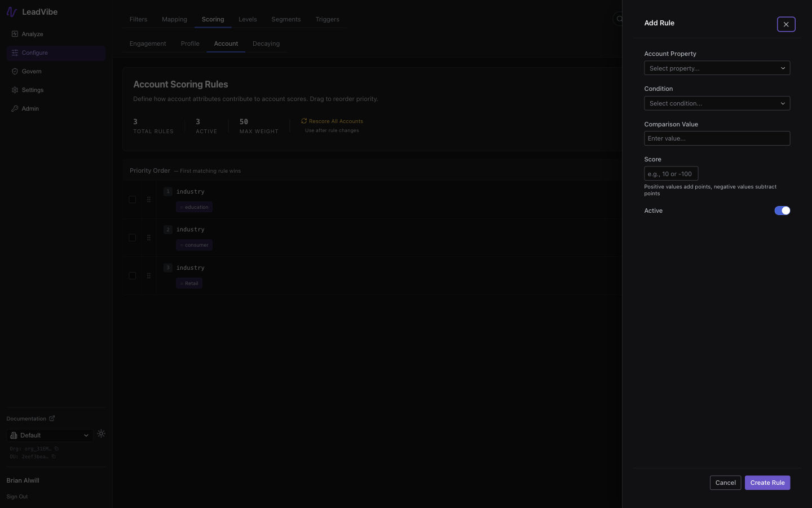Select the Admin key icon
812x508 pixels.
(x=14, y=108)
